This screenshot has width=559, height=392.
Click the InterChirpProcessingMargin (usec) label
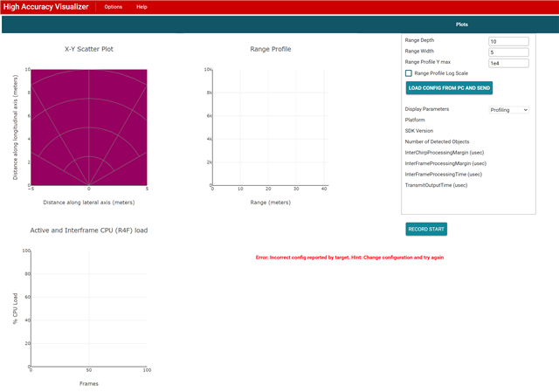point(445,153)
